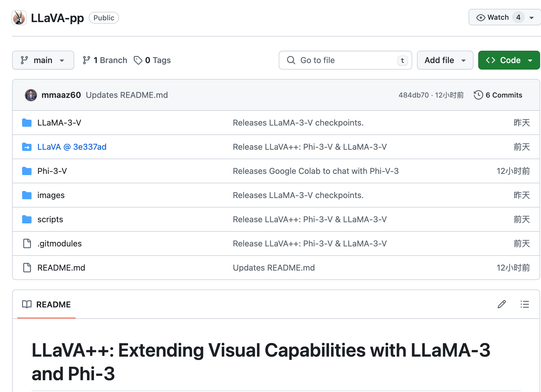Viewport: 541px width, 392px height.
Task: View 6 Commits history
Action: [498, 95]
